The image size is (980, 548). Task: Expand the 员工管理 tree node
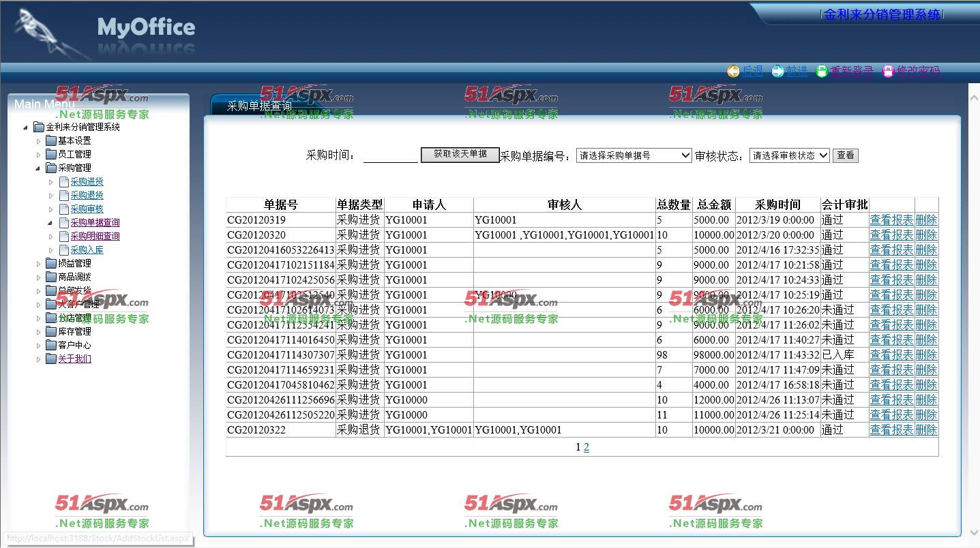[39, 155]
